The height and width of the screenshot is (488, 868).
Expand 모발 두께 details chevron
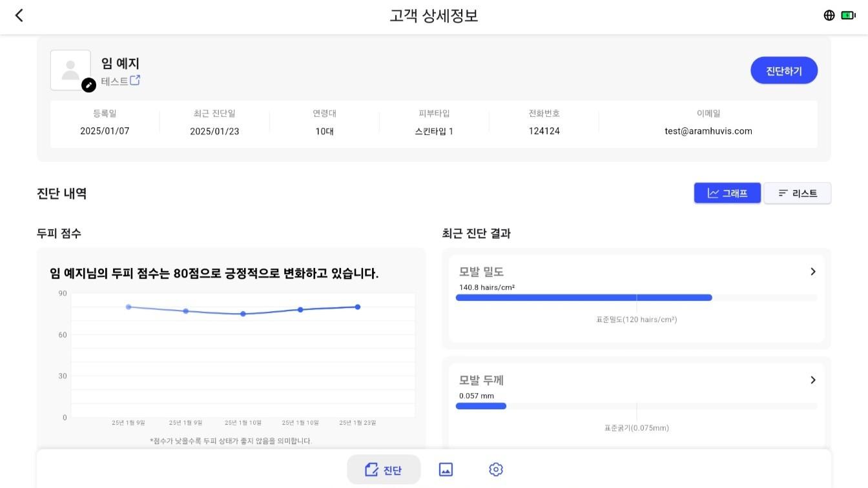coord(813,380)
